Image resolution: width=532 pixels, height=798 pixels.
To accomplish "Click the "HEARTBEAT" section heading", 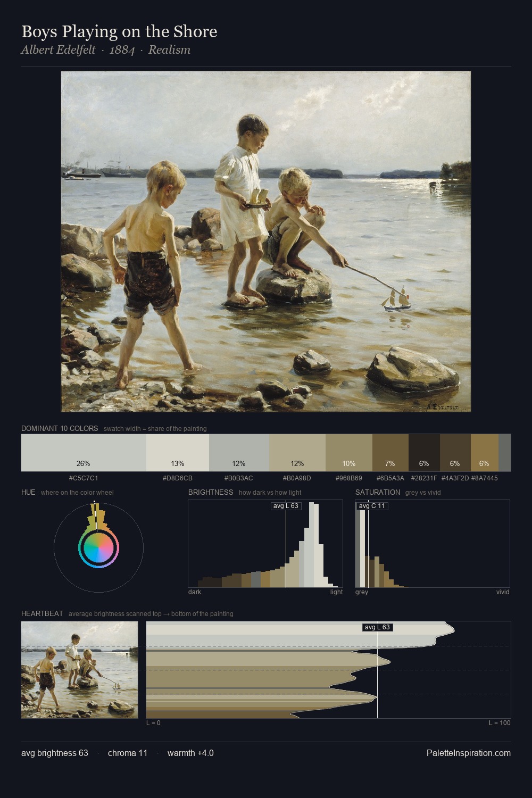I will click(x=42, y=613).
